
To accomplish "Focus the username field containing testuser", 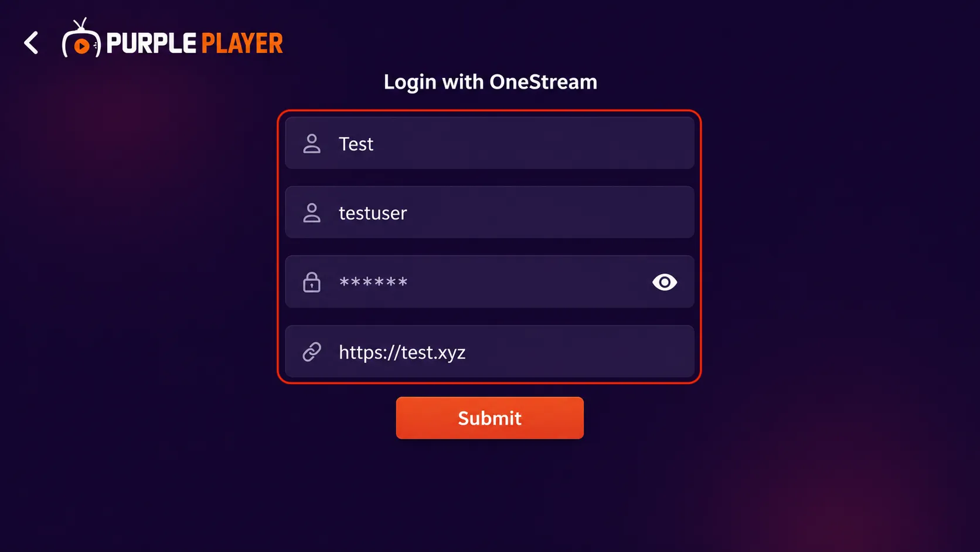I will pyautogui.click(x=489, y=212).
